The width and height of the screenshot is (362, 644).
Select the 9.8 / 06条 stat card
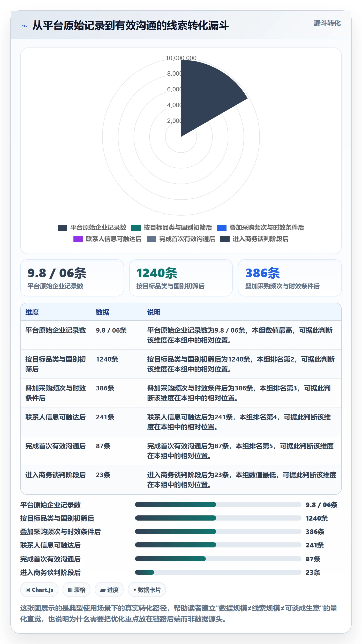[x=72, y=278]
